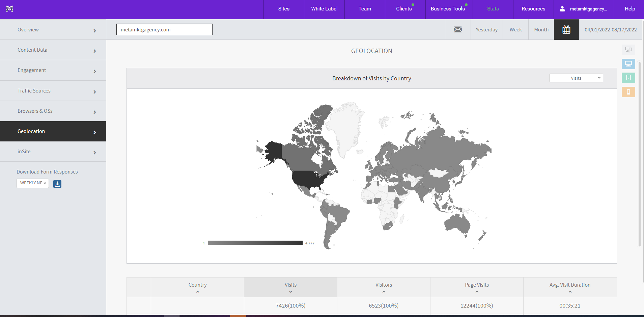644x317 pixels.
Task: Switch date range to Week
Action: tap(515, 30)
